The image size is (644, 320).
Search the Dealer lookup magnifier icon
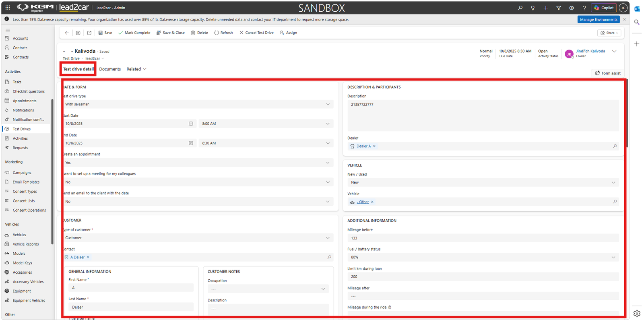(x=615, y=146)
